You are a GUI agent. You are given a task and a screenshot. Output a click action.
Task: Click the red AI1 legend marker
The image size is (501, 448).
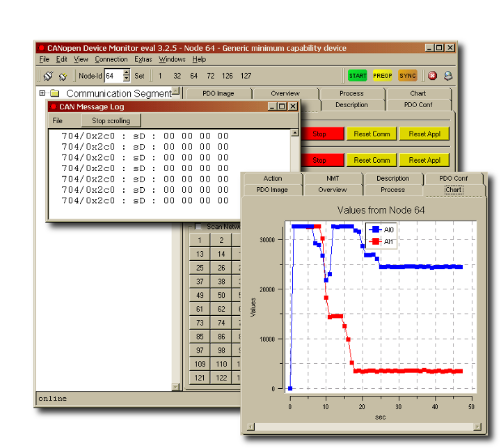376,241
